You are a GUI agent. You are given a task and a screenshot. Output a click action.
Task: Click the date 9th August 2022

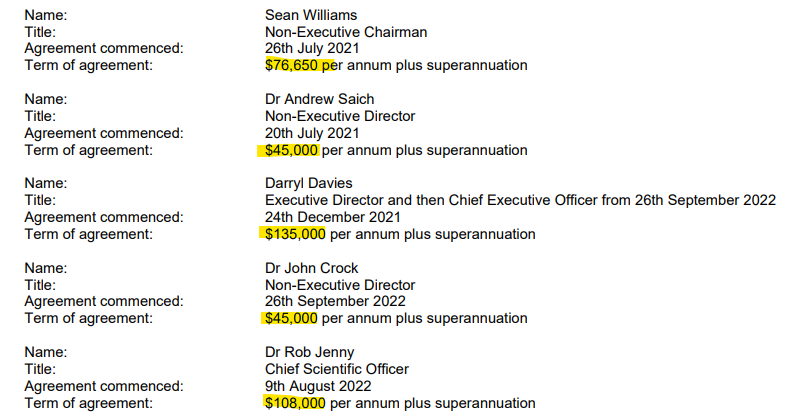318,386
